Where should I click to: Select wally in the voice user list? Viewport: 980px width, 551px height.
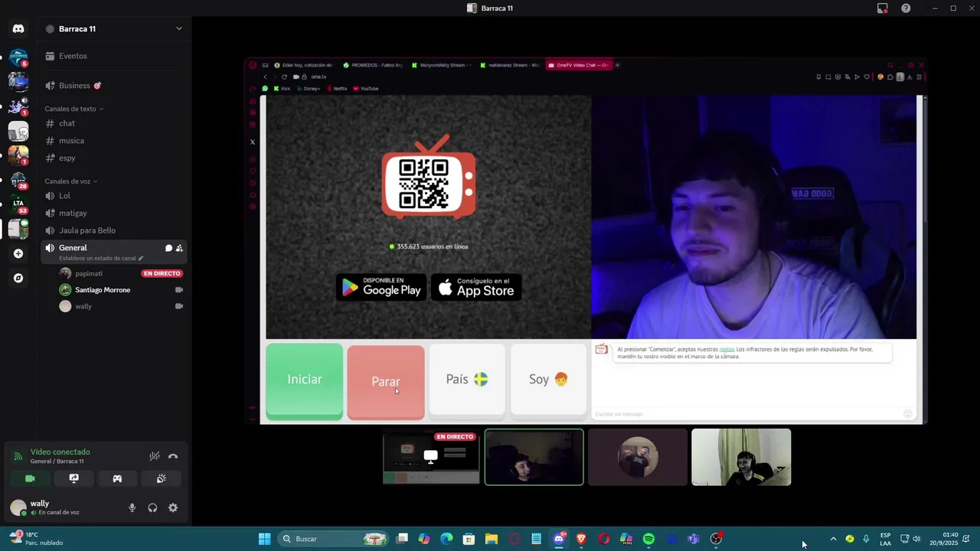[121, 306]
